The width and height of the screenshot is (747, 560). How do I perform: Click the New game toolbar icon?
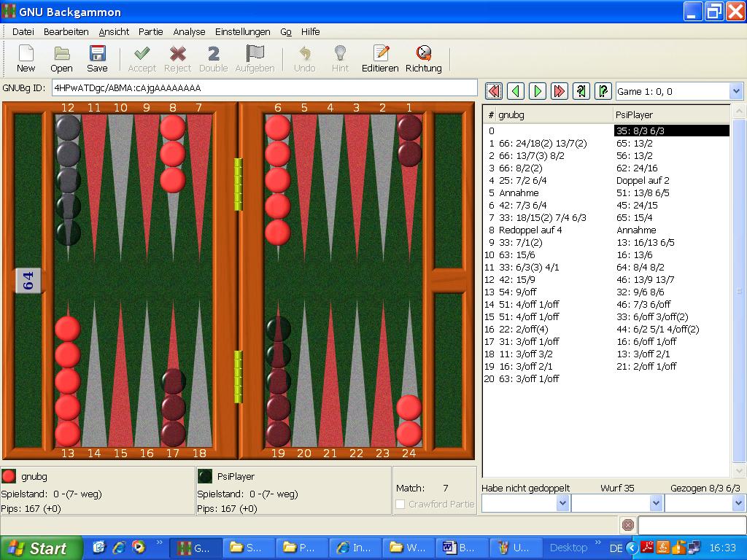26,58
